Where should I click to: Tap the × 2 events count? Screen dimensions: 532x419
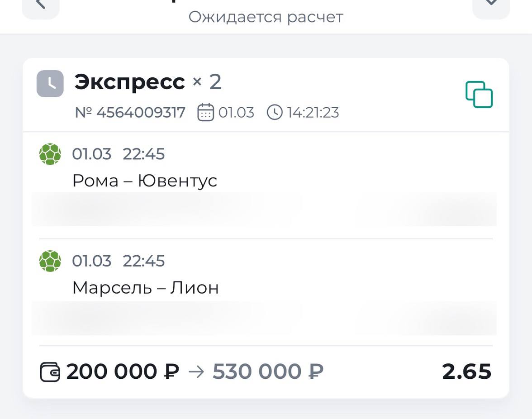coord(207,82)
